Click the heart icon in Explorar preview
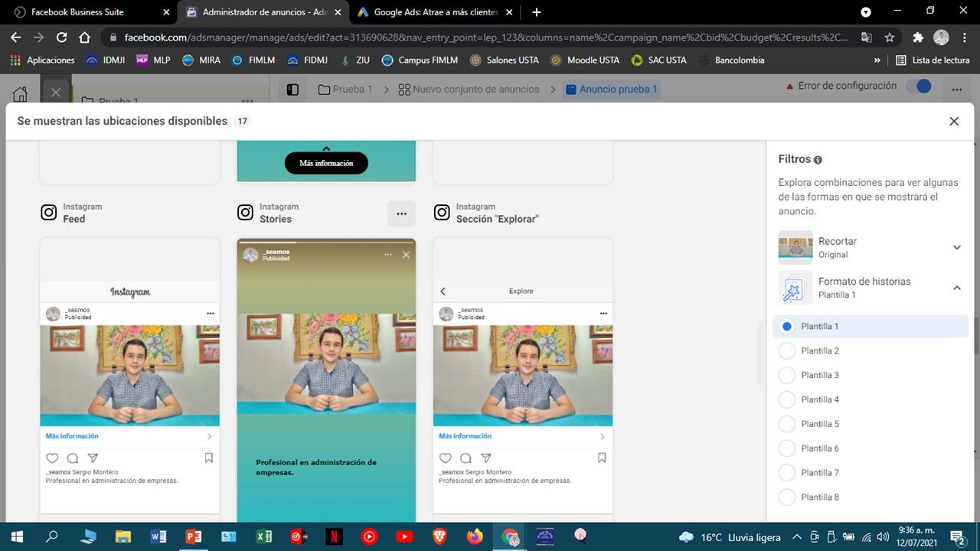 pos(446,458)
